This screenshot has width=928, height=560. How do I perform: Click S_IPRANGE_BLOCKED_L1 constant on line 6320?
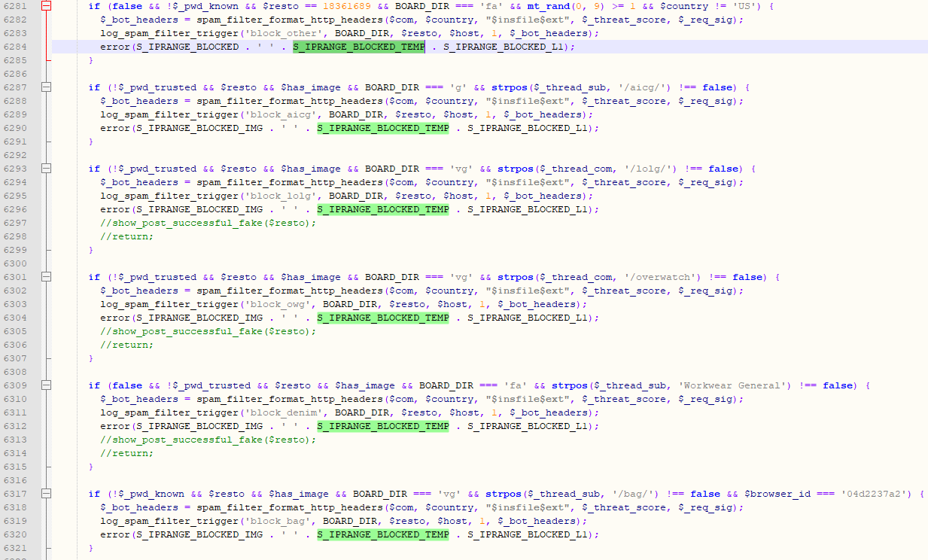click(x=527, y=534)
